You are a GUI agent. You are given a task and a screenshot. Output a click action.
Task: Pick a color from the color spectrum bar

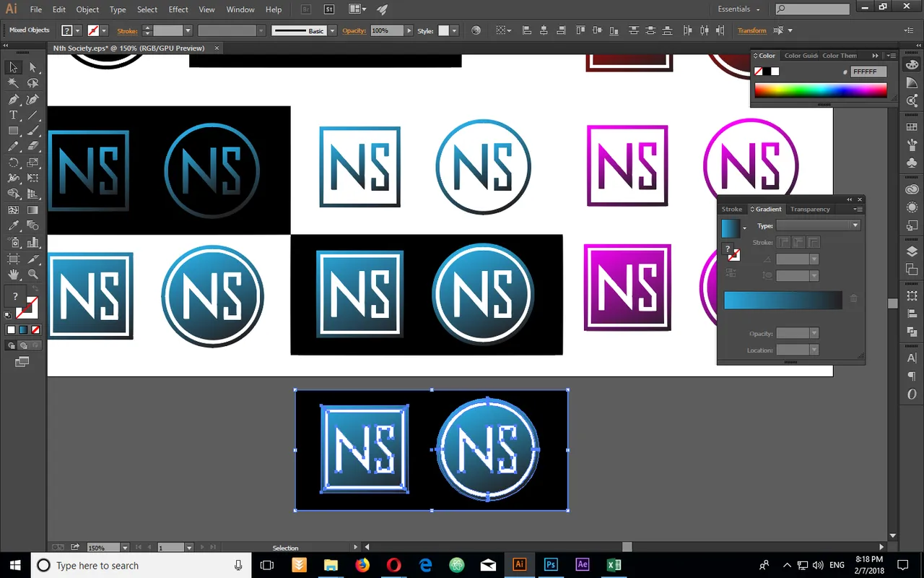(x=820, y=90)
